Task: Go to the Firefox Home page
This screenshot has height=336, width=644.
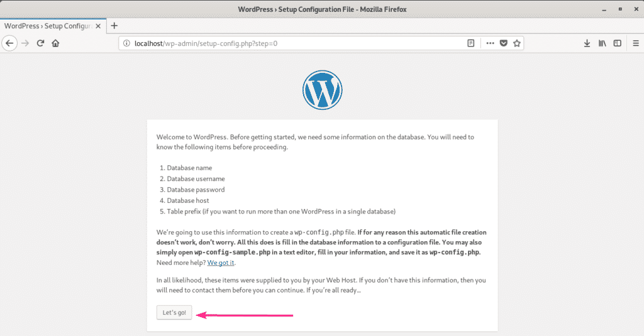Action: (x=55, y=43)
